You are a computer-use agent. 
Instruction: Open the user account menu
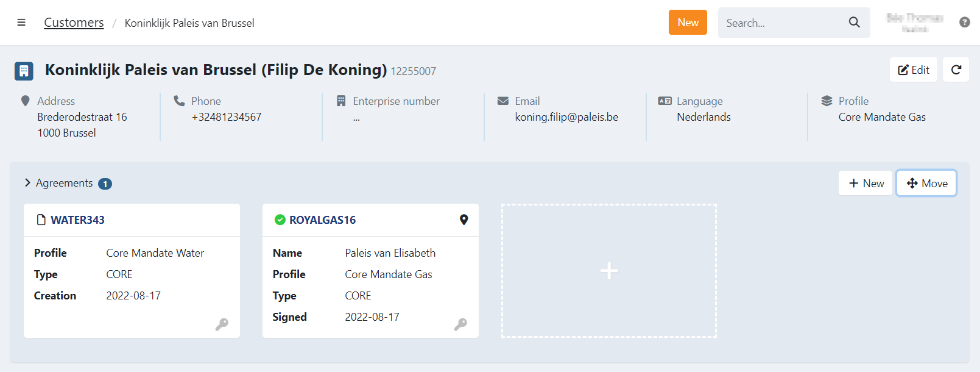click(914, 23)
